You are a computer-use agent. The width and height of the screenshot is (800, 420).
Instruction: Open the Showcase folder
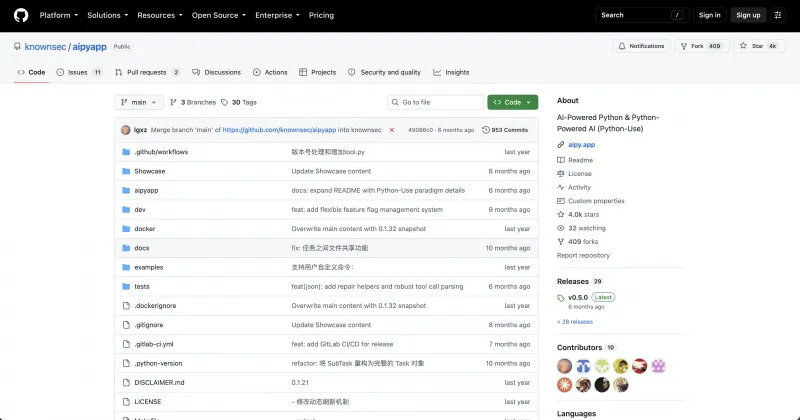point(149,171)
